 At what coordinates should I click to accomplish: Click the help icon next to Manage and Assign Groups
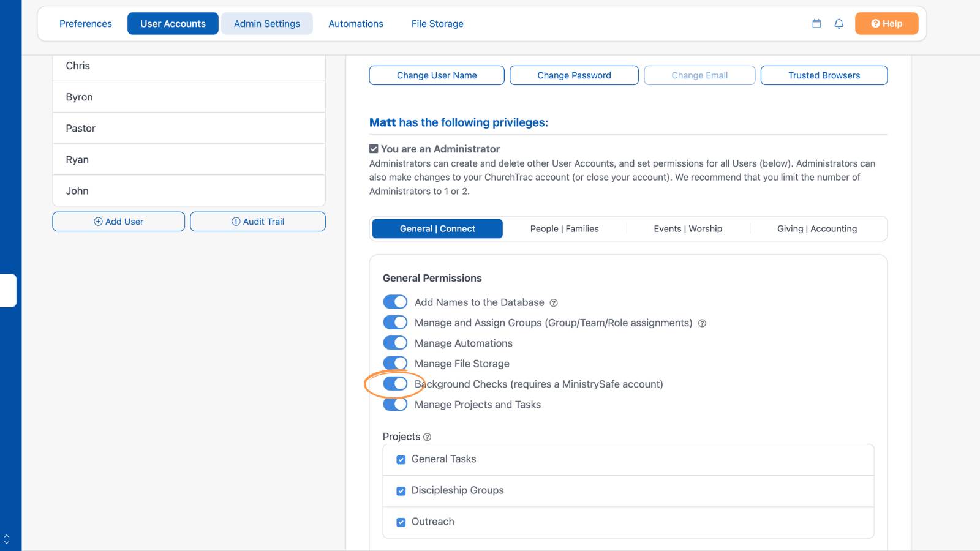703,323
